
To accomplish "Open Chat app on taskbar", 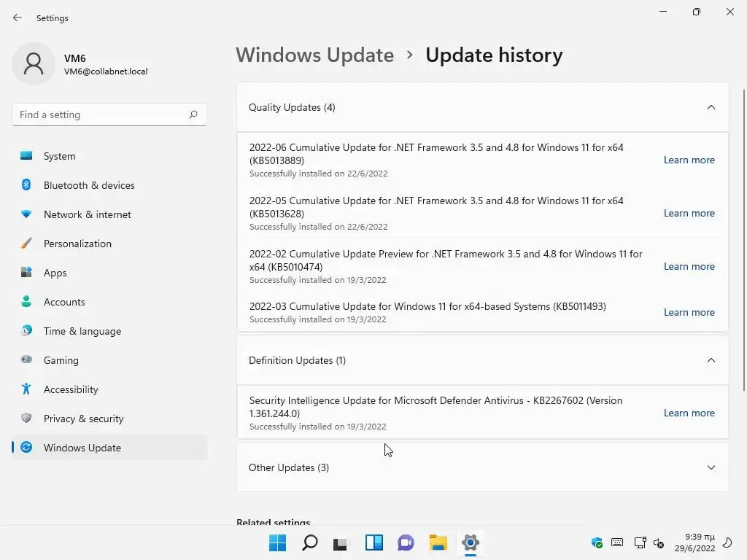I will click(x=406, y=542).
